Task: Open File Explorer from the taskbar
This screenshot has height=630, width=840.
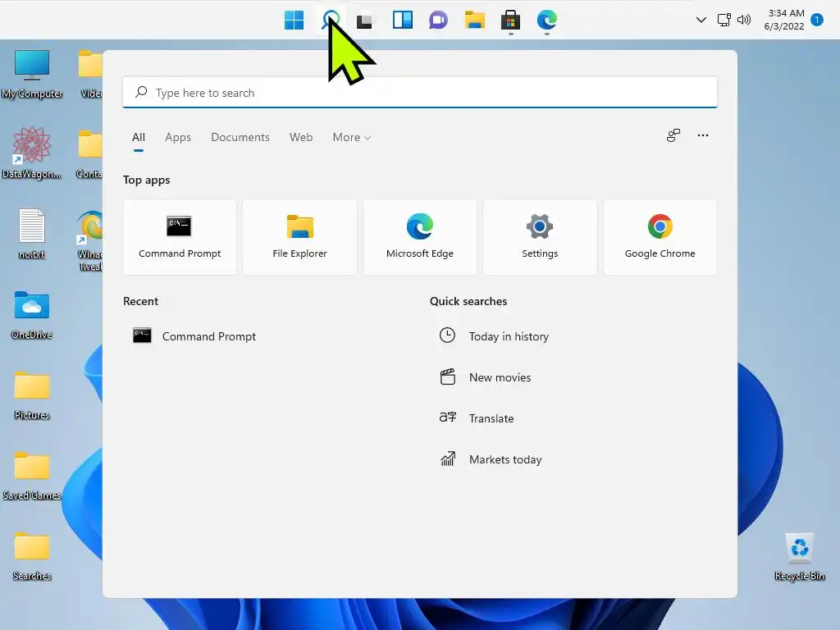Action: pos(475,21)
